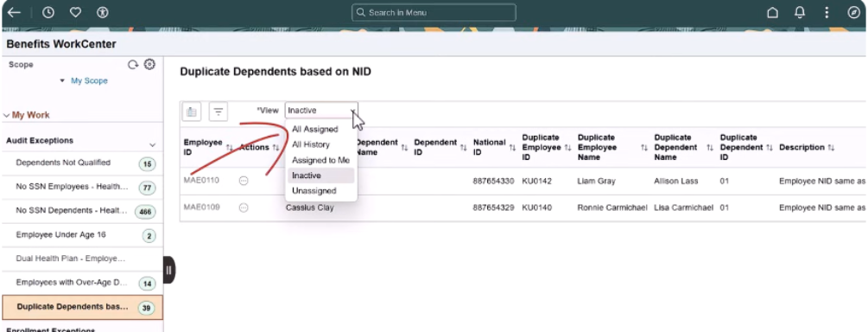This screenshot has width=868, height=332.
Task: Click in Search in Menu field
Action: [434, 12]
